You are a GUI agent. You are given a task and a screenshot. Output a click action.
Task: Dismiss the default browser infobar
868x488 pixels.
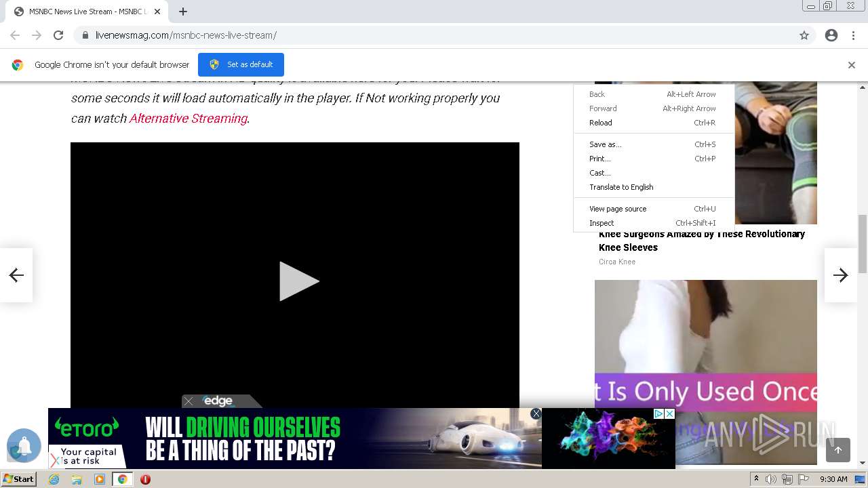coord(852,65)
